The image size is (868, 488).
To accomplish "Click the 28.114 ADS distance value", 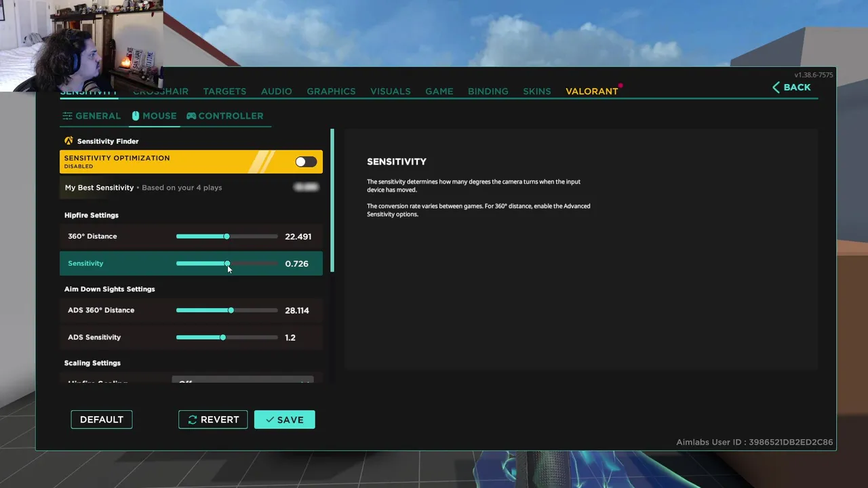I will (297, 310).
